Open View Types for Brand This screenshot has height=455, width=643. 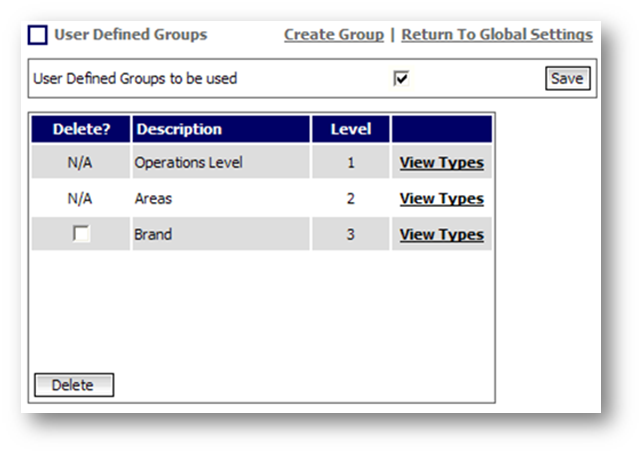coord(441,235)
